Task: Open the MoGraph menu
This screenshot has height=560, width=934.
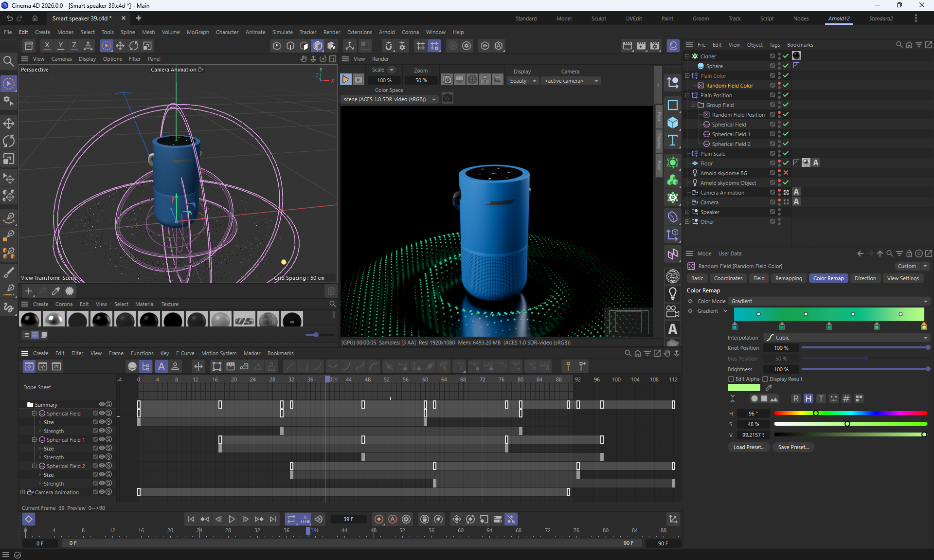Action: pyautogui.click(x=198, y=32)
